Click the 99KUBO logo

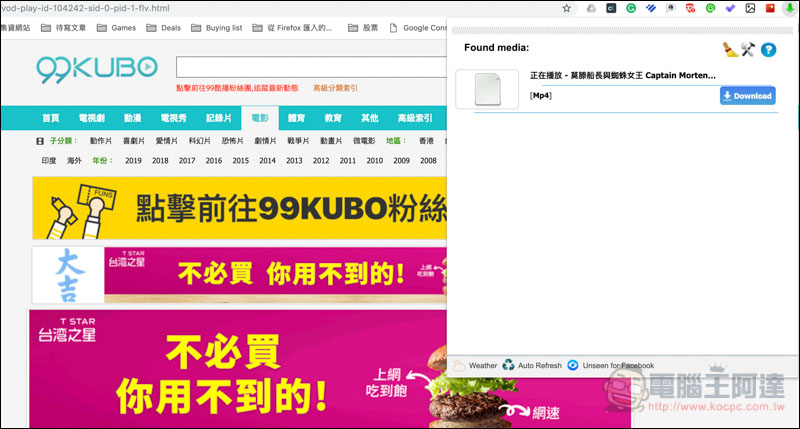pyautogui.click(x=97, y=69)
